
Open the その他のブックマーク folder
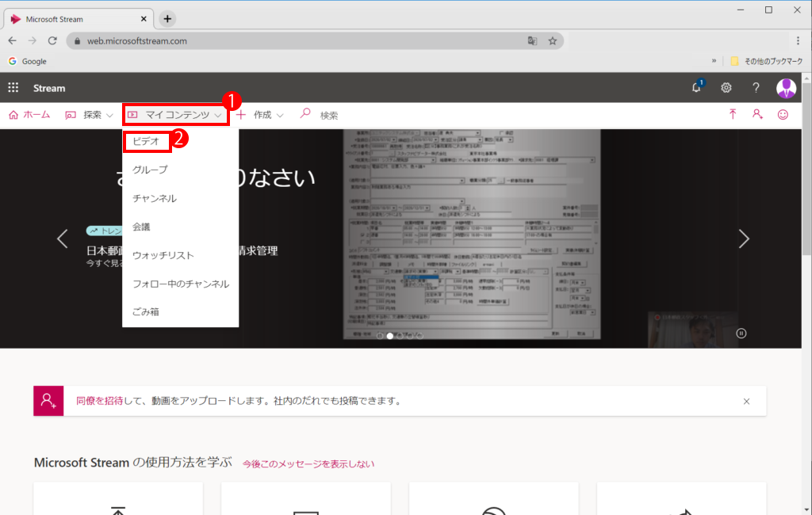[766, 61]
